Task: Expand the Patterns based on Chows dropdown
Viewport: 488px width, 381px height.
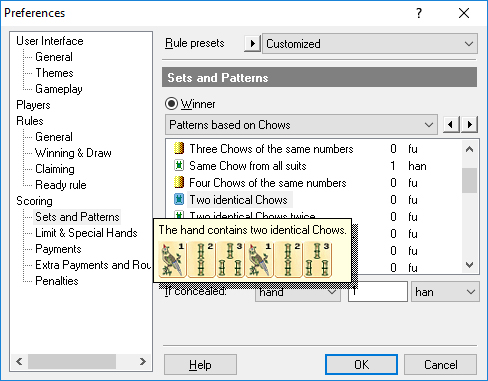Action: [x=301, y=125]
